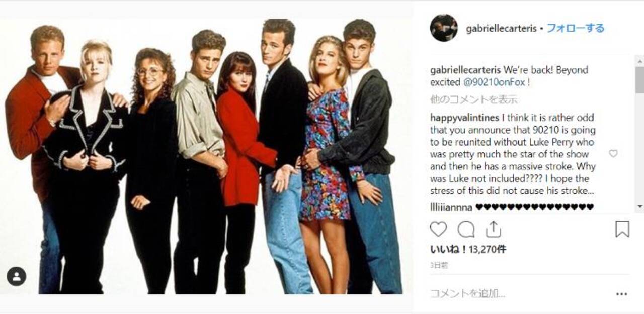Like the post with the heart icon
Viewport: 644px width, 314px height.
pyautogui.click(x=438, y=229)
